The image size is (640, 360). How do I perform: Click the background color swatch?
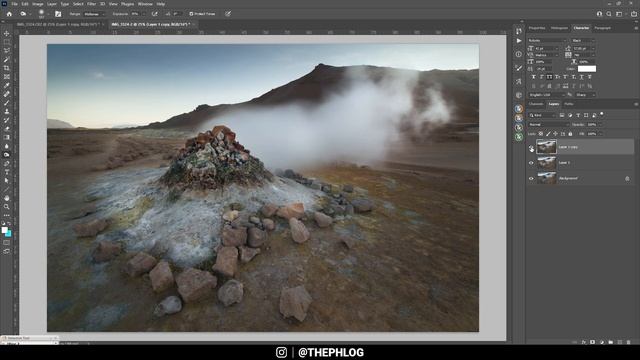point(9,233)
